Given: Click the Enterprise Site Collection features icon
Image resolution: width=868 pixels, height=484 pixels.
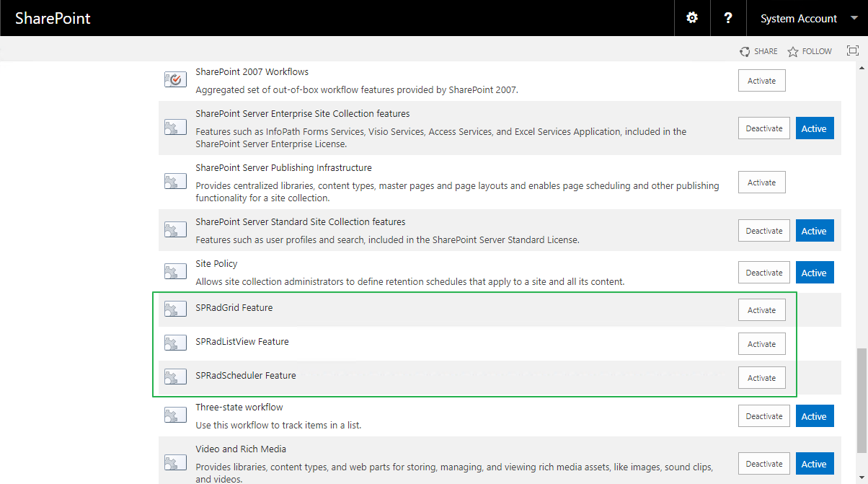Looking at the screenshot, I should (175, 128).
